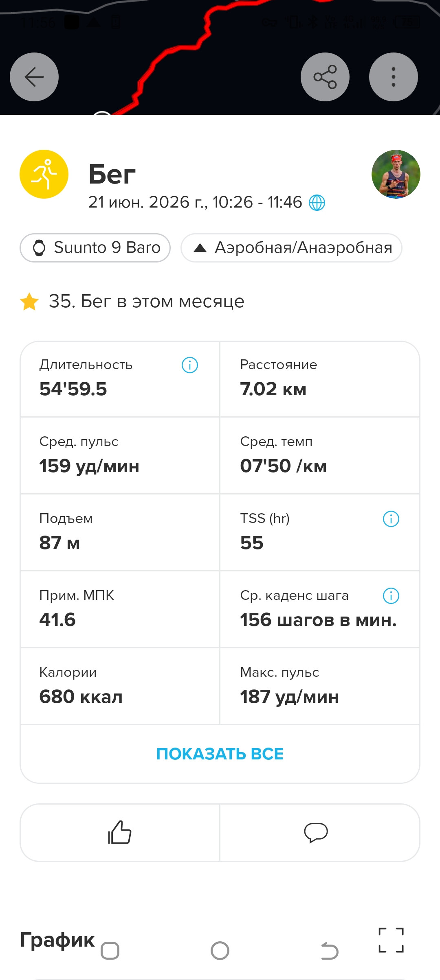Expand all stats with ПОКАЗАТЬ ВСЕ
Image resolution: width=440 pixels, height=980 pixels.
(220, 754)
